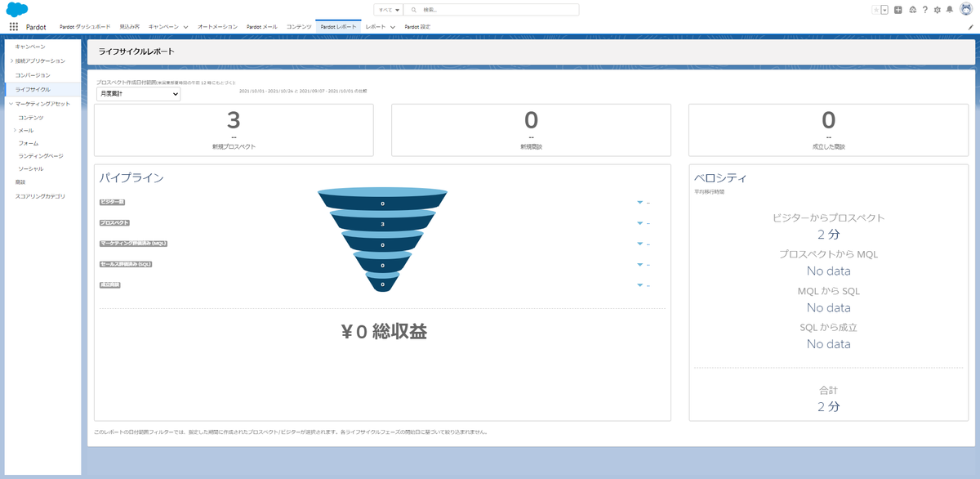This screenshot has width=980, height=479.
Task: Open the Pardot 設定 tab
Action: coord(417,27)
